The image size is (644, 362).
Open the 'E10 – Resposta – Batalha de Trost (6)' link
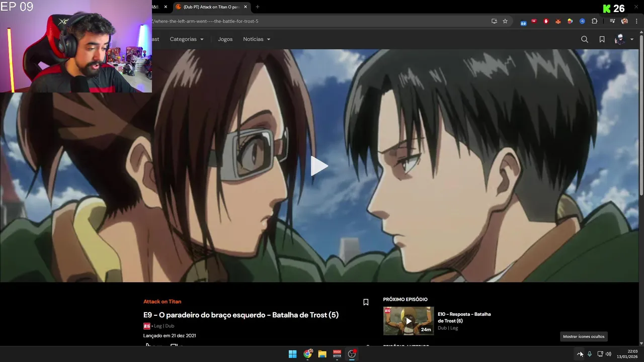coord(464,317)
